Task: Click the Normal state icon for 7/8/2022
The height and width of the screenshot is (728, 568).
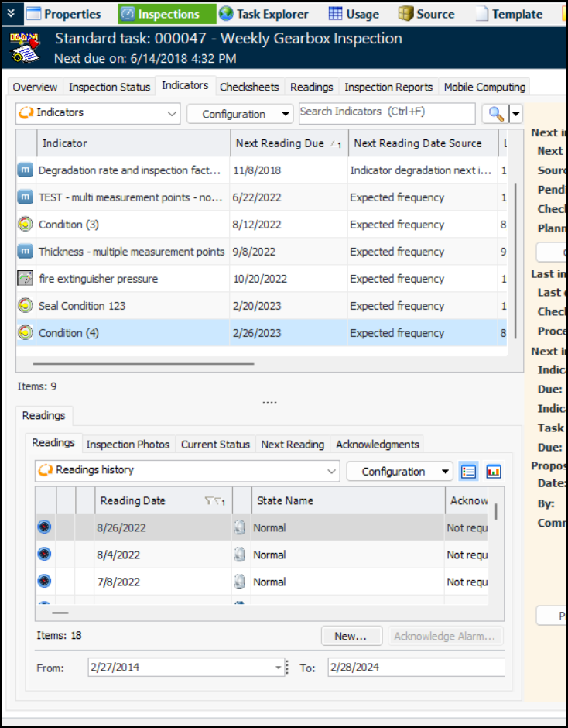Action: (240, 582)
